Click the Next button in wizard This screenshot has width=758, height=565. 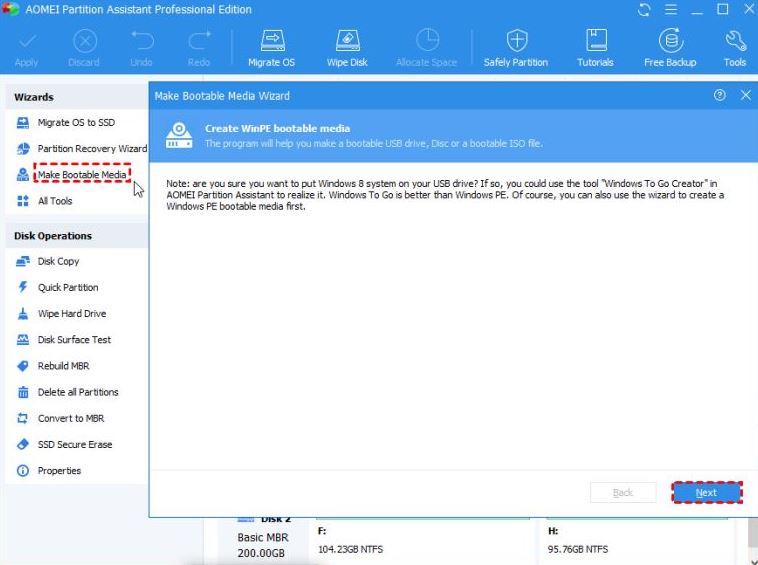tap(707, 493)
